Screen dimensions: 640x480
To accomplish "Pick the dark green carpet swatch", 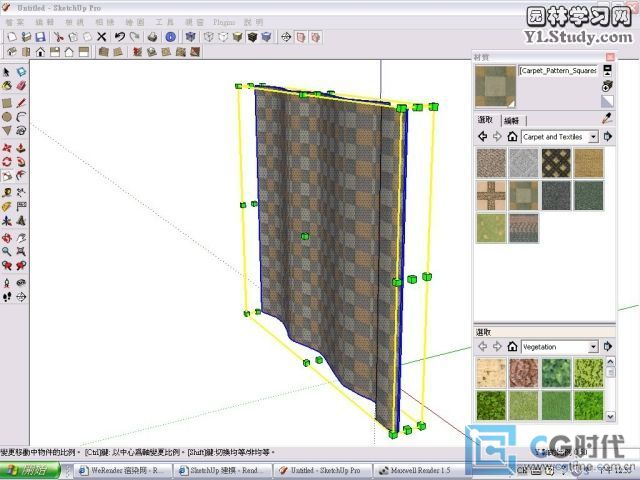I will click(588, 196).
